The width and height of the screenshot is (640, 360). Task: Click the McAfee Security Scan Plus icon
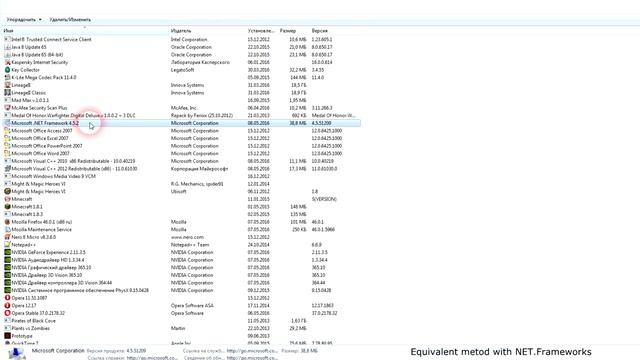click(7, 108)
